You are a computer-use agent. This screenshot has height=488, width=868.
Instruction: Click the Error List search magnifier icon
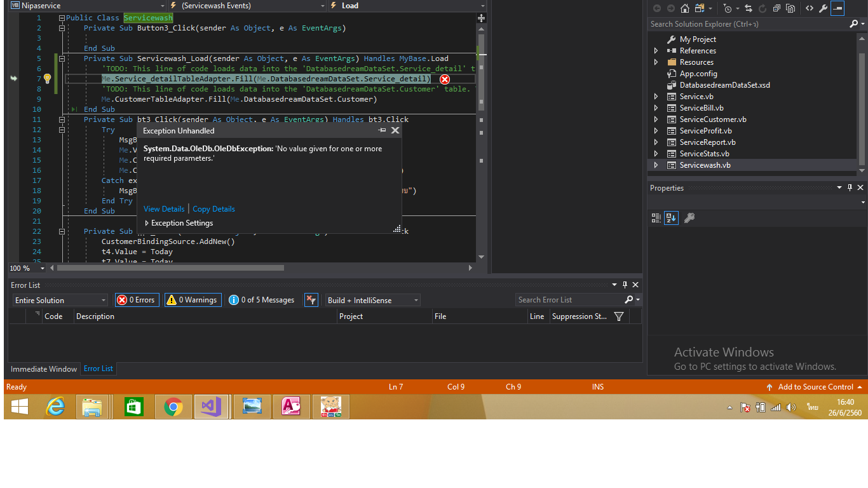pyautogui.click(x=629, y=300)
